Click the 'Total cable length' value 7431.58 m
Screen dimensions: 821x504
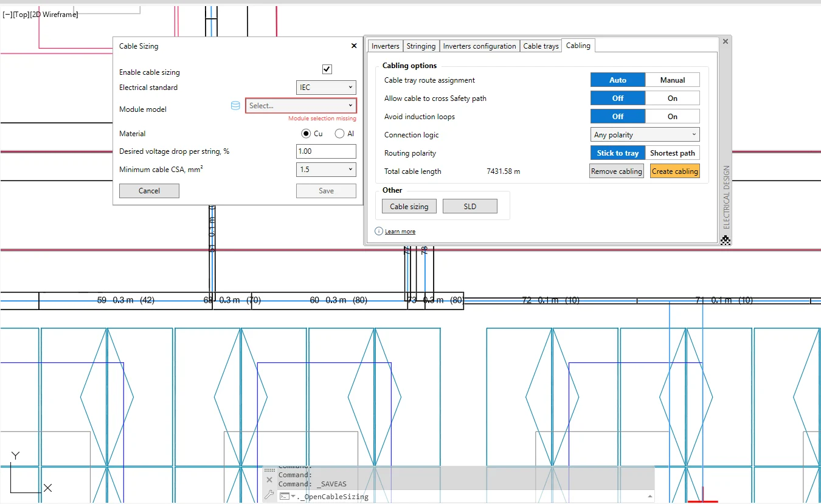click(x=504, y=171)
